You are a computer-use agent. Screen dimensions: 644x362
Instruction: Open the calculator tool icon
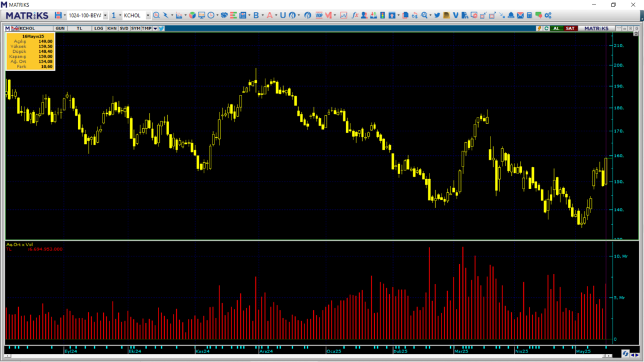530,15
